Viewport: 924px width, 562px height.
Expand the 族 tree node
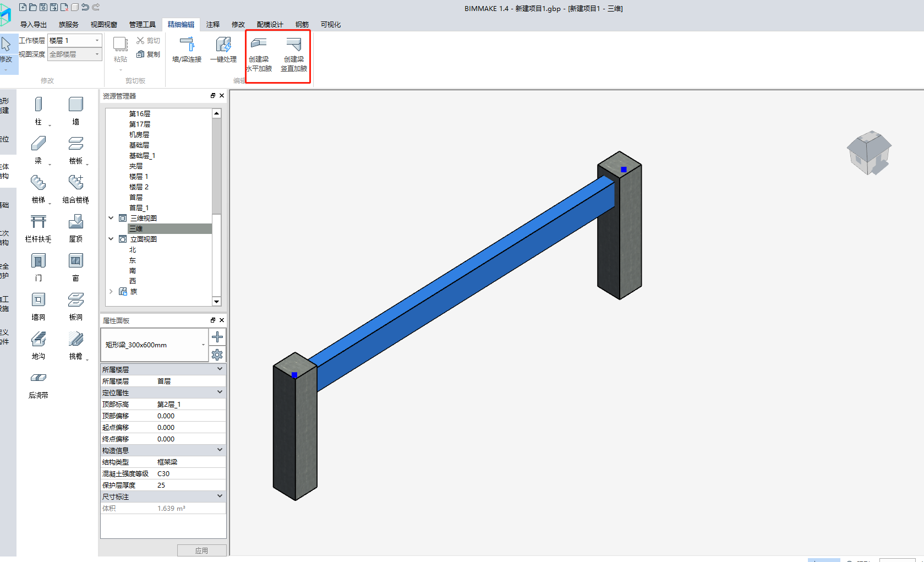(x=111, y=291)
